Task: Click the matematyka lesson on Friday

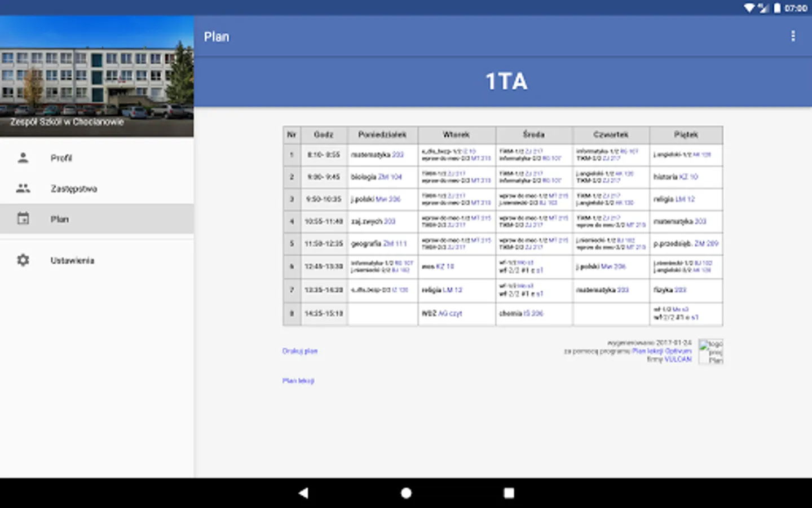Action: tap(673, 222)
